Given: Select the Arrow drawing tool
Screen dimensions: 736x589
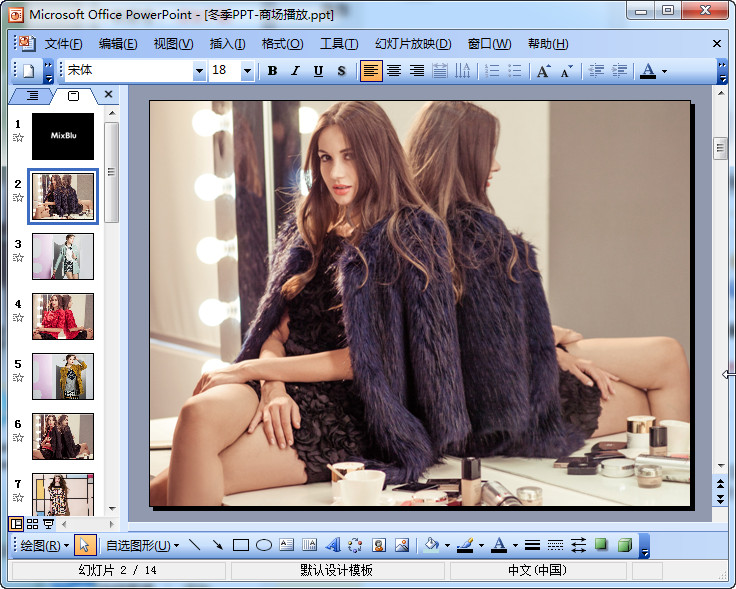Looking at the screenshot, I should (217, 545).
